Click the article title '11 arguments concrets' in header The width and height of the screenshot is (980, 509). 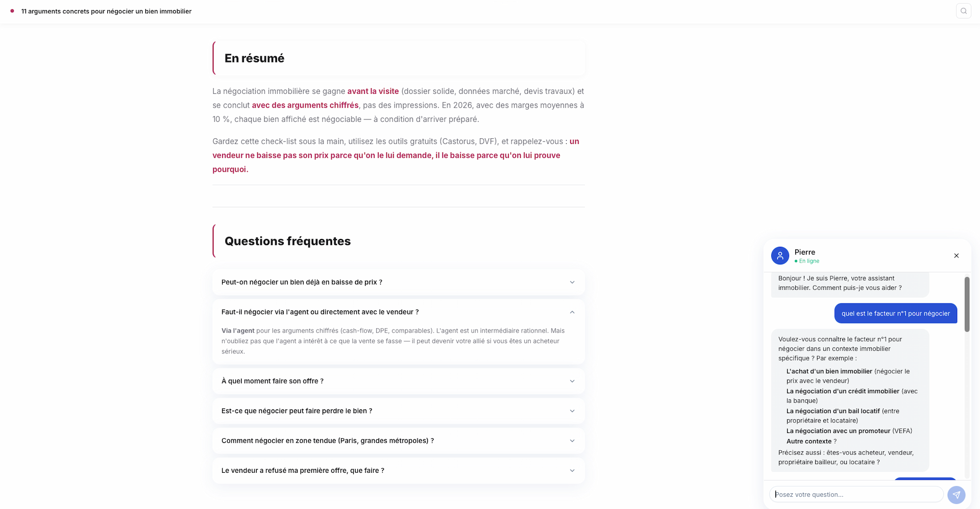106,11
